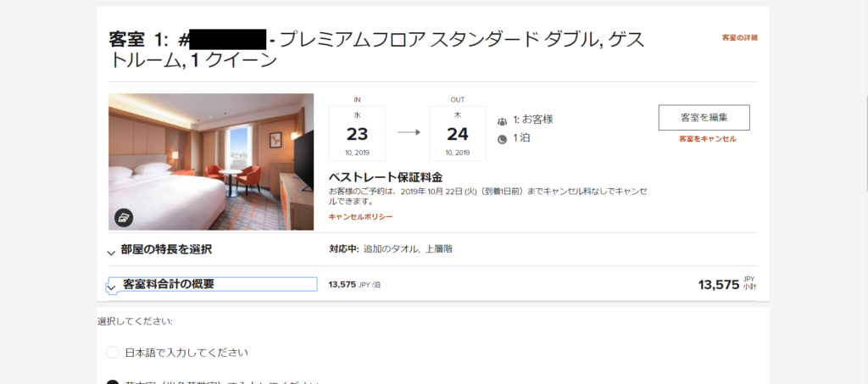868x384 pixels.
Task: Click the check-in date box 23
Action: click(x=357, y=133)
